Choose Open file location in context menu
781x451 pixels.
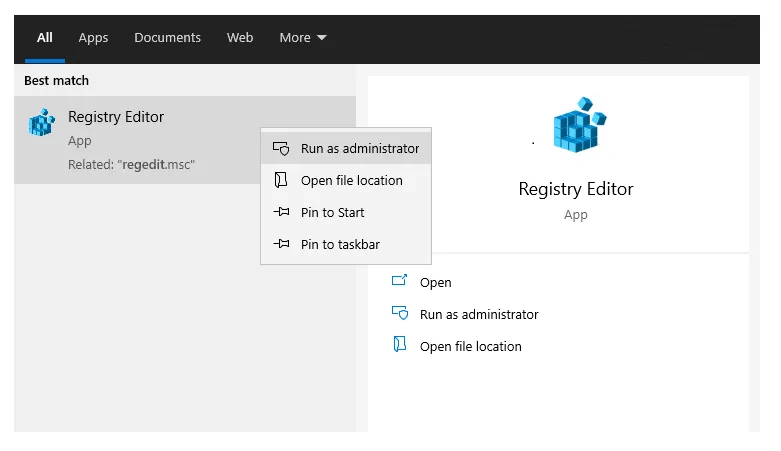[x=346, y=180]
